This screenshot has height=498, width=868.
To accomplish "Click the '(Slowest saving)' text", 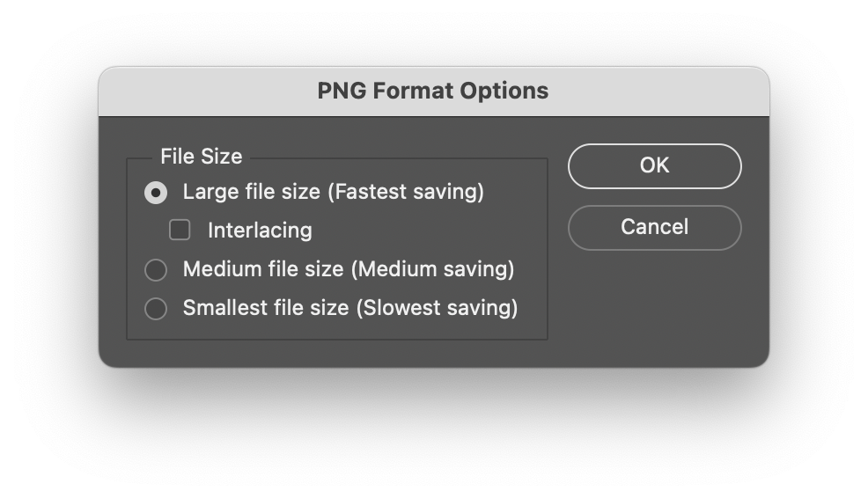I will (437, 308).
